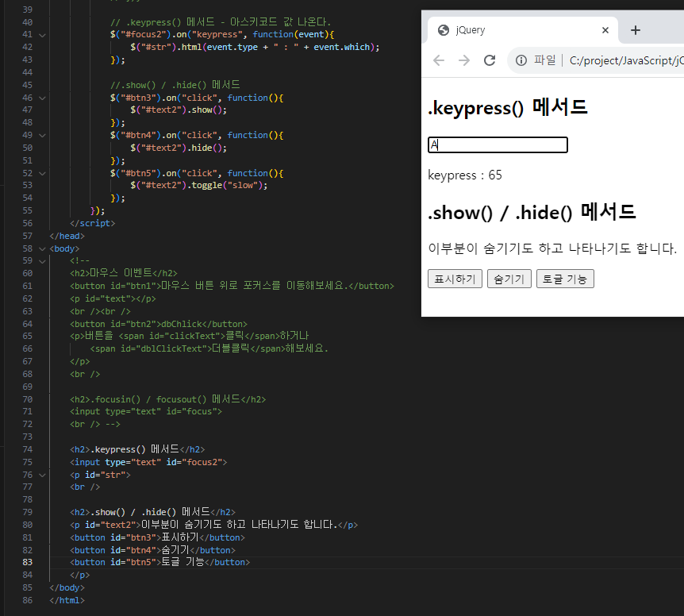684x616 pixels.
Task: Collapse the fold at line 76
Action: coord(42,475)
